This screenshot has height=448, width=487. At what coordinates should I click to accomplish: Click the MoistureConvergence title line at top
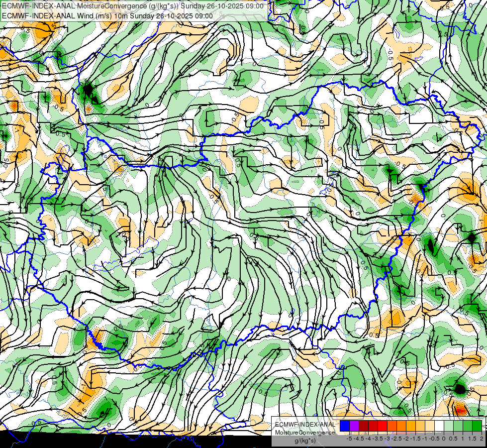pos(133,6)
